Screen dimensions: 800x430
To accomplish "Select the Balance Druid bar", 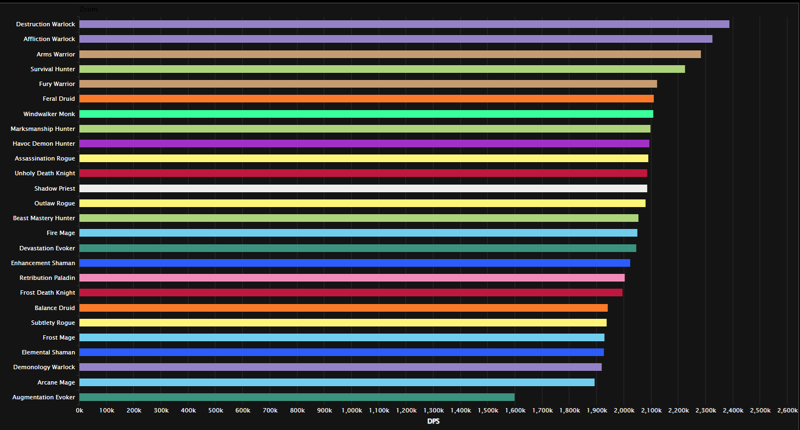I will 343,308.
